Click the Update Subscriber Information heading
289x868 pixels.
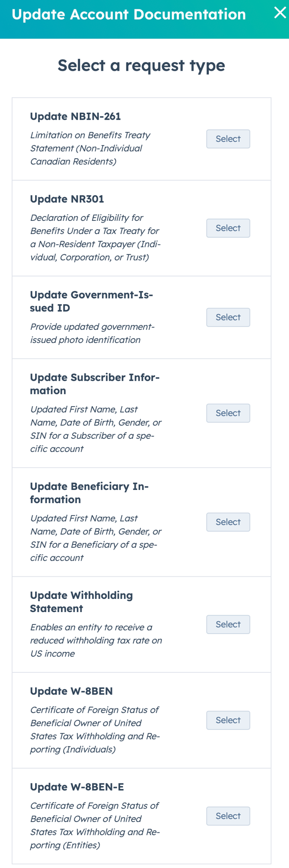(x=95, y=384)
